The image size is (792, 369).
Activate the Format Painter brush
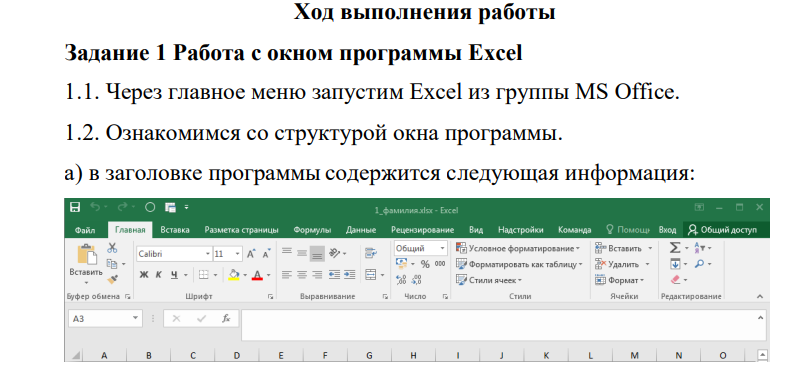[x=113, y=279]
